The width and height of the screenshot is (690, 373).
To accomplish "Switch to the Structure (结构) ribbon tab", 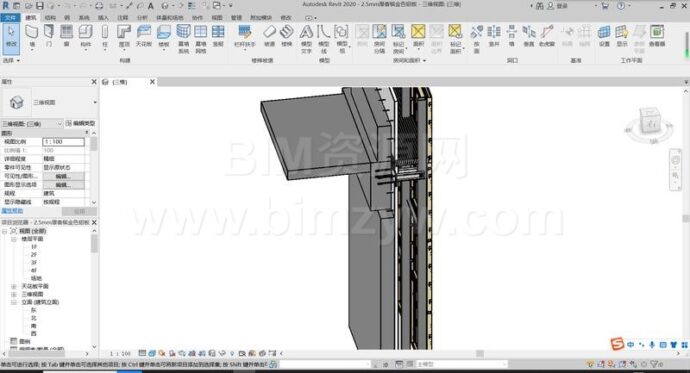I will (50, 18).
